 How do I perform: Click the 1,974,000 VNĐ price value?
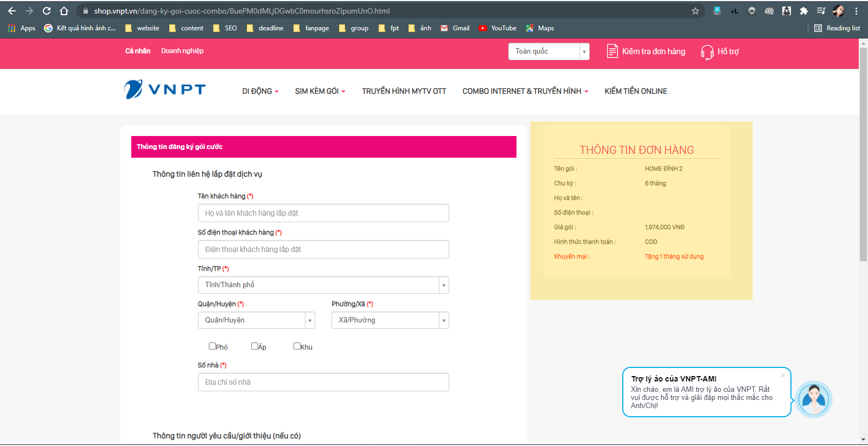coord(665,227)
